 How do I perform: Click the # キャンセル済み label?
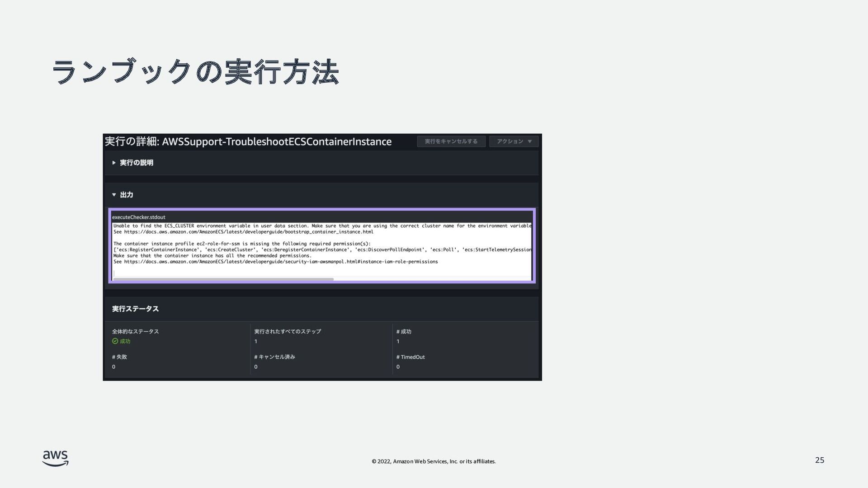[274, 357]
